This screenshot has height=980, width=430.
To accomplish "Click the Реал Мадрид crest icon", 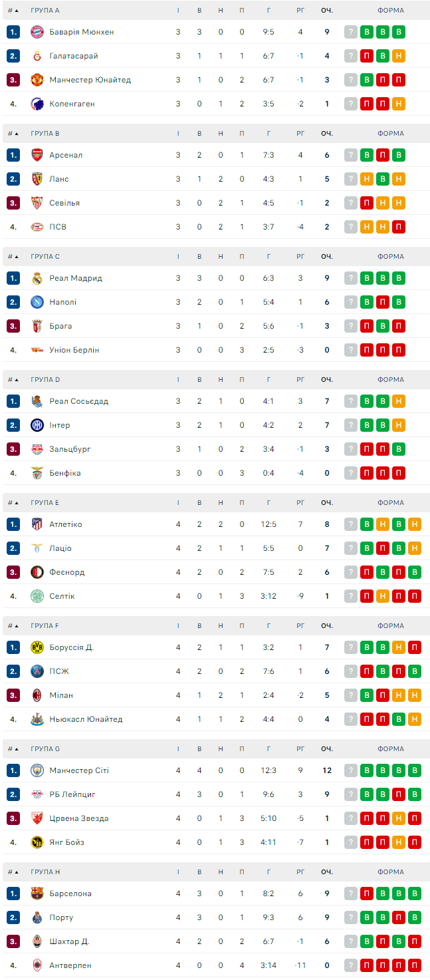I will point(37,278).
